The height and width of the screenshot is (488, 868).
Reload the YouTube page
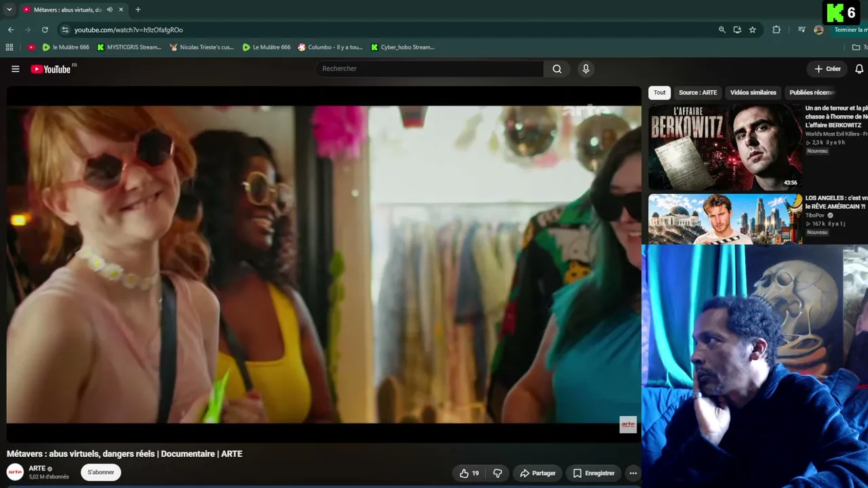click(x=45, y=30)
